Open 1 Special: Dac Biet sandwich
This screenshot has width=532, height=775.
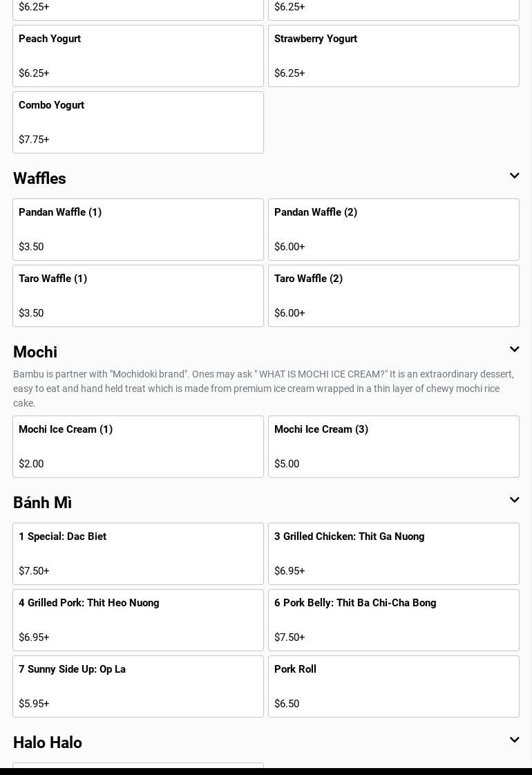(138, 554)
